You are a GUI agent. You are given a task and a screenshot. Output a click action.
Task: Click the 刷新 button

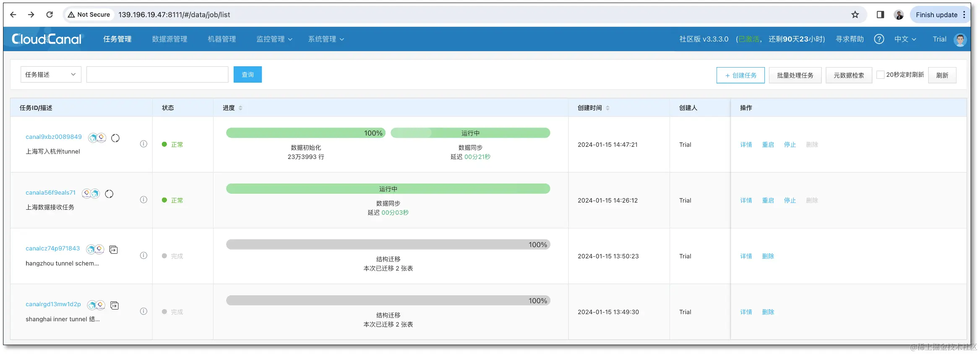tap(942, 75)
